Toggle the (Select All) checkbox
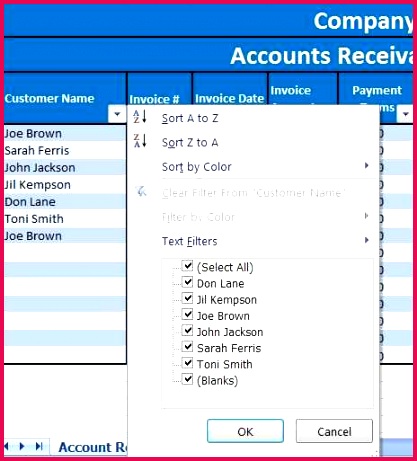The width and height of the screenshot is (417, 461). click(x=187, y=266)
